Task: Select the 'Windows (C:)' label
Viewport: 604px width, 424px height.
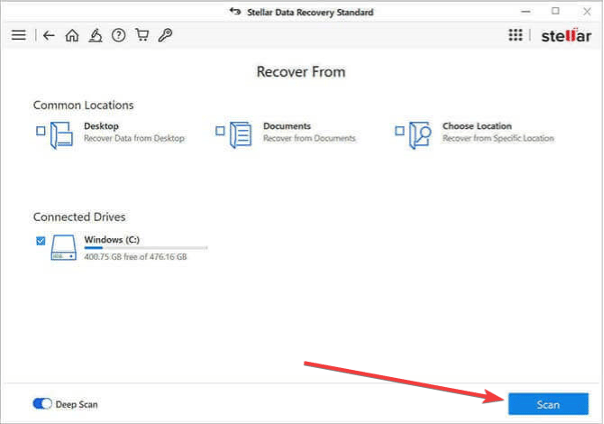Action: (x=112, y=240)
